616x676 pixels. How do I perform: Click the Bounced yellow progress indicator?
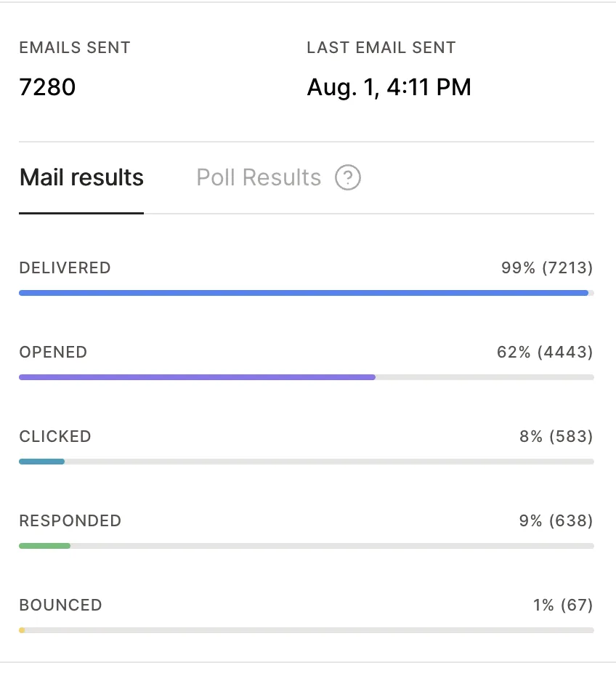[22, 630]
